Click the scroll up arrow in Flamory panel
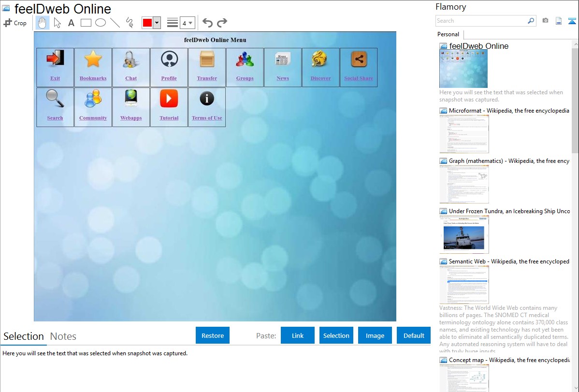The height and width of the screenshot is (392, 579). click(575, 44)
